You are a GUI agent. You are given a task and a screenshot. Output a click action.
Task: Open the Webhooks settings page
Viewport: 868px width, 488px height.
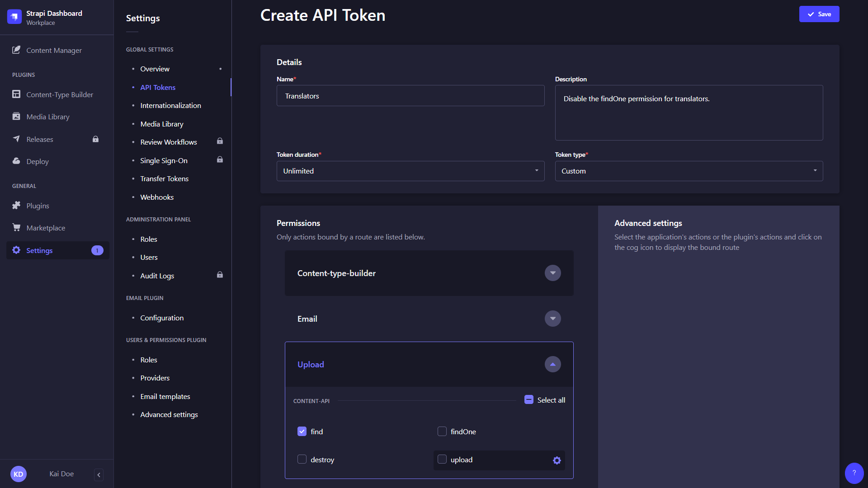(x=156, y=197)
